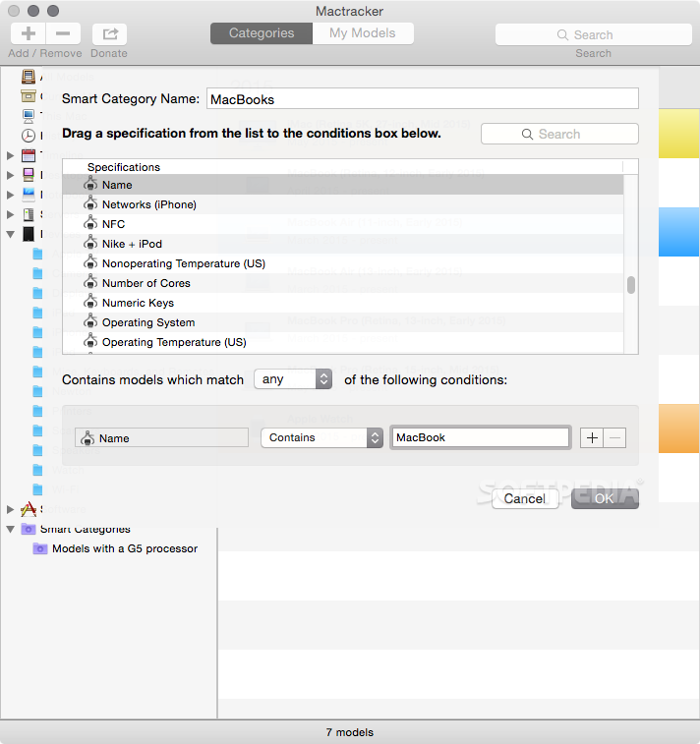Select the All Models sidebar icon
The width and height of the screenshot is (700, 744).
(x=29, y=77)
